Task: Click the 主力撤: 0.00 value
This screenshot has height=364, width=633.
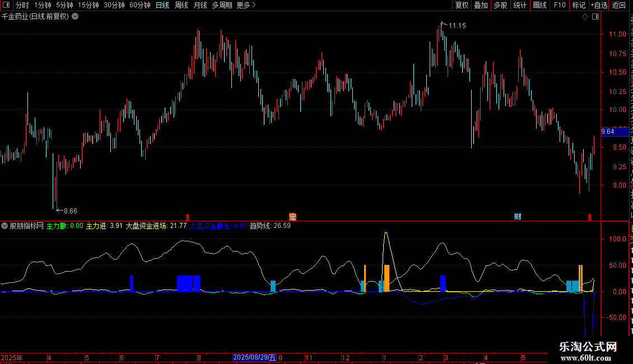Action: [64, 226]
